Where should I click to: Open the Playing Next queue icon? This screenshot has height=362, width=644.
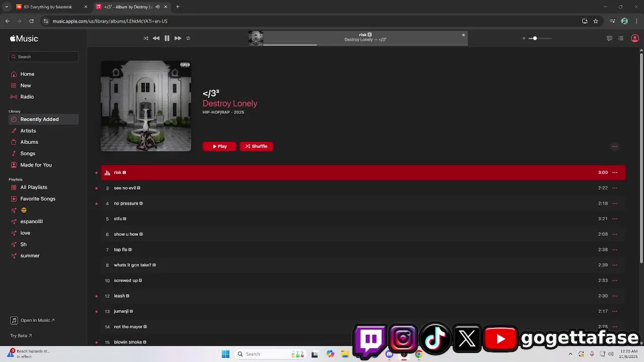[x=621, y=38]
